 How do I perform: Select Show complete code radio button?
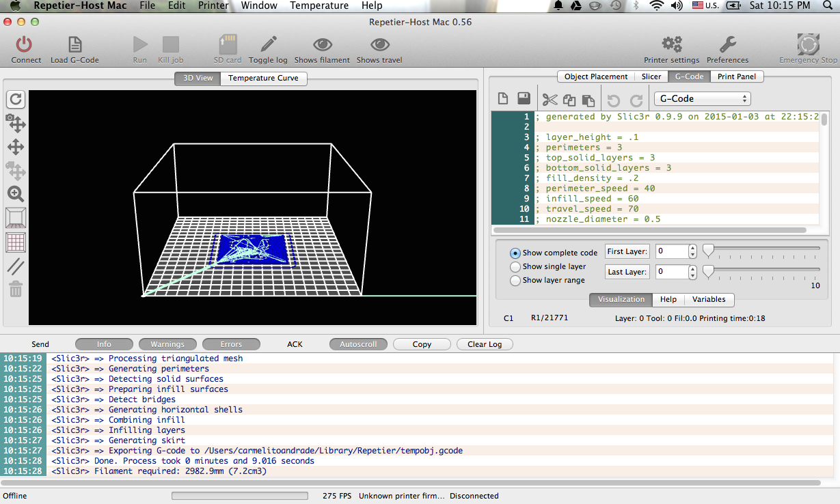click(516, 253)
